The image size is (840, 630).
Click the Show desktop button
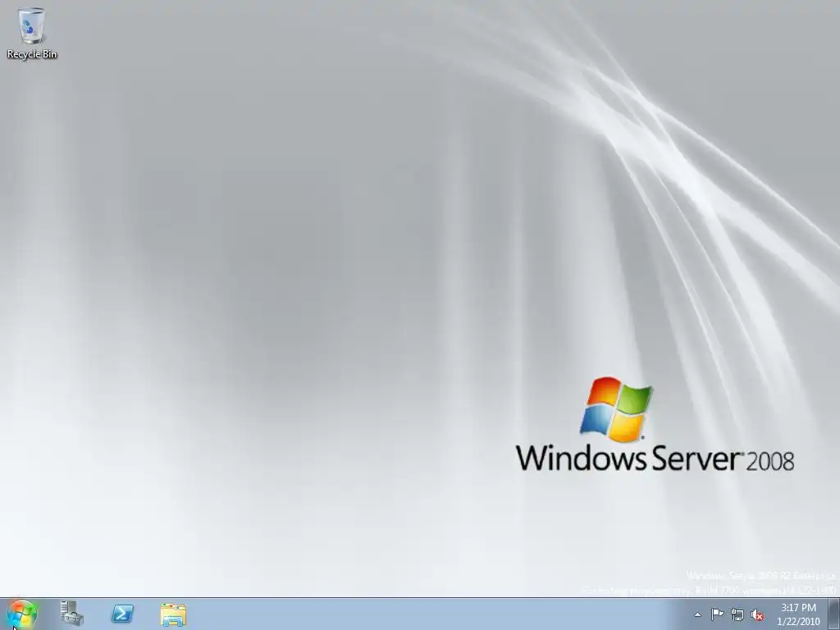833,614
